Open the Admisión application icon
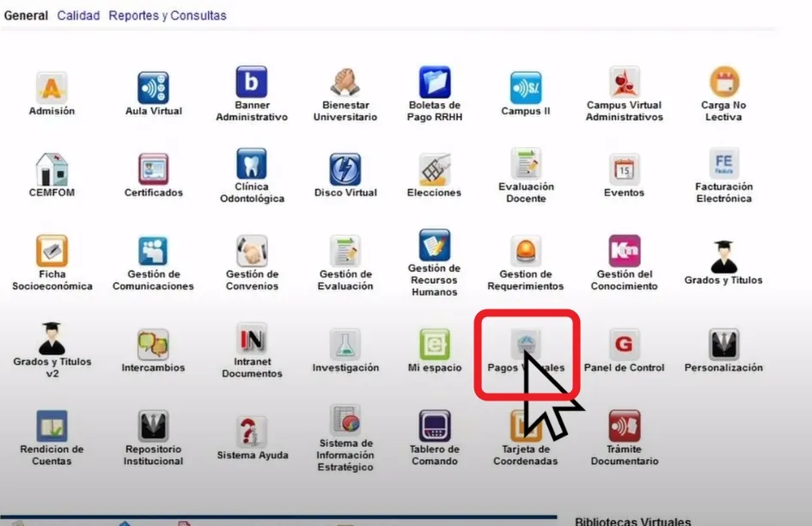 pos(52,87)
